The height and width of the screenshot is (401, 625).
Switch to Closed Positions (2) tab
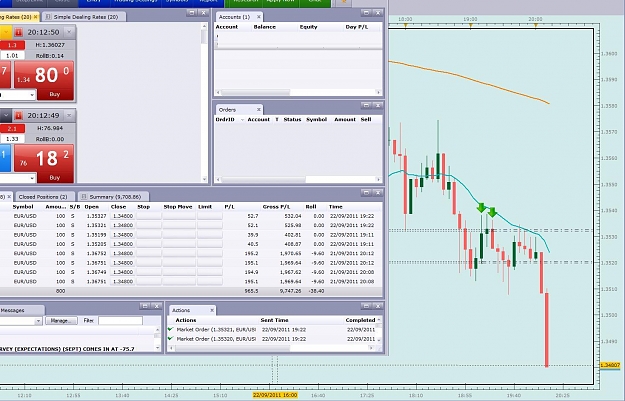[43, 197]
